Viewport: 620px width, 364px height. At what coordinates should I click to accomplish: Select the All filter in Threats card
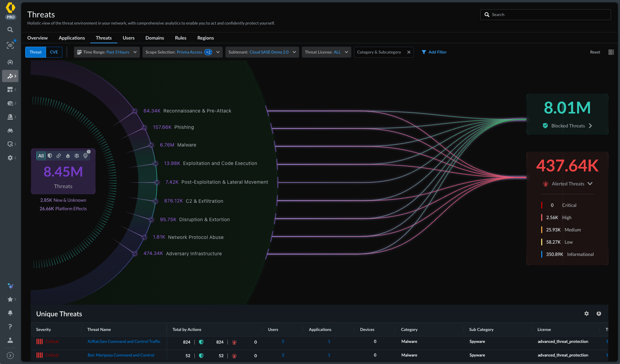point(41,156)
